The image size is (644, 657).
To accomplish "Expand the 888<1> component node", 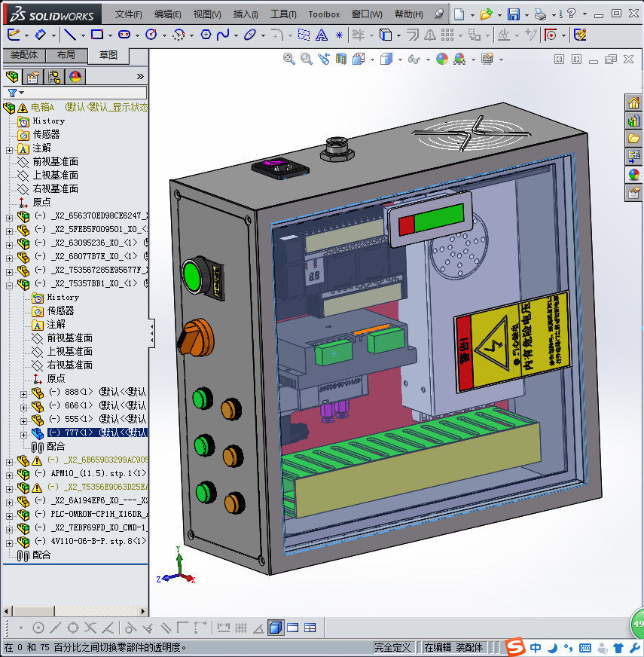I will coord(23,393).
